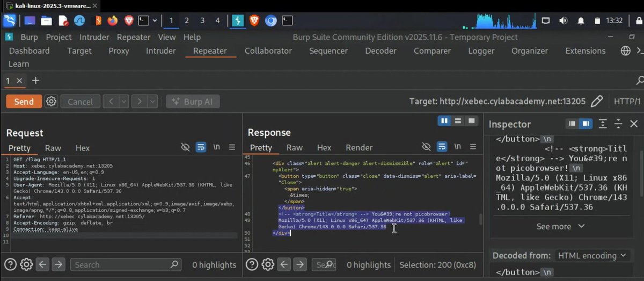
Task: Toggle word wrap in Request panel
Action: coord(201,147)
